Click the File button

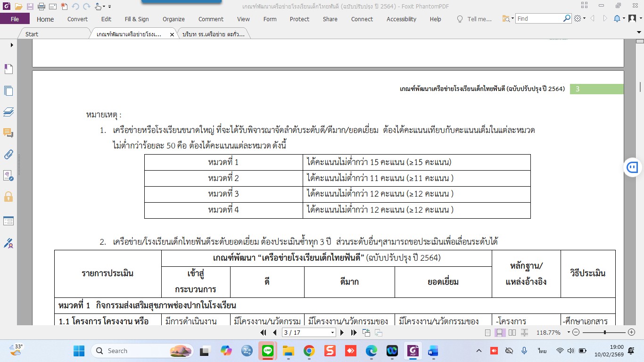click(x=15, y=19)
